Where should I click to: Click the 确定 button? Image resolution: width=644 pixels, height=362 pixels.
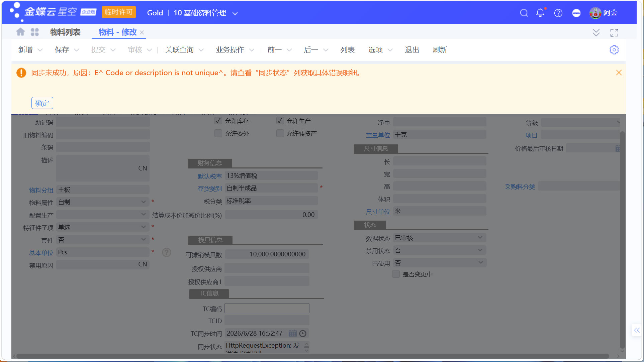coord(42,103)
